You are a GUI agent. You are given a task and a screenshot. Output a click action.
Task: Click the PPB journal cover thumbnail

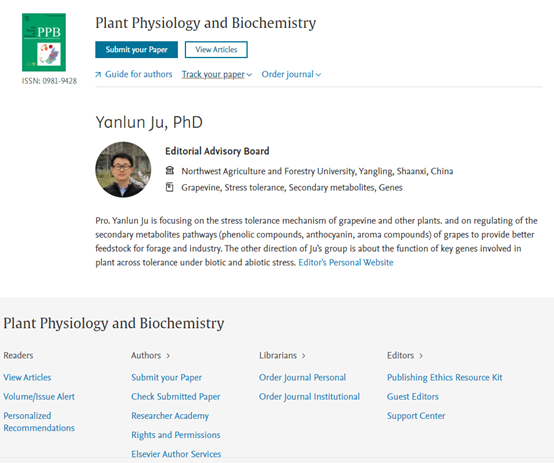[44, 42]
